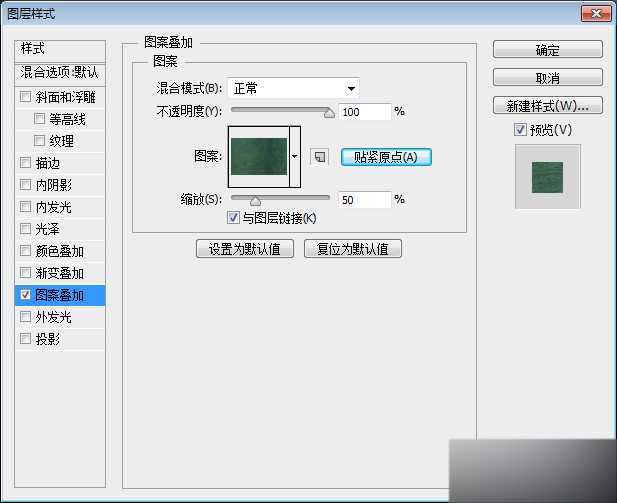Open the 斜面和浮雕 settings label
The image size is (617, 503).
pyautogui.click(x=66, y=97)
